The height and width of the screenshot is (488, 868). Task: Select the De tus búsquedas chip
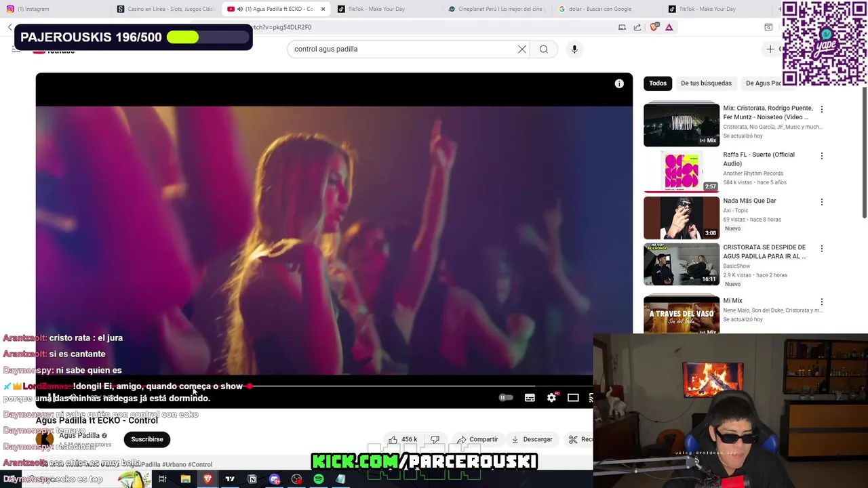click(x=706, y=83)
